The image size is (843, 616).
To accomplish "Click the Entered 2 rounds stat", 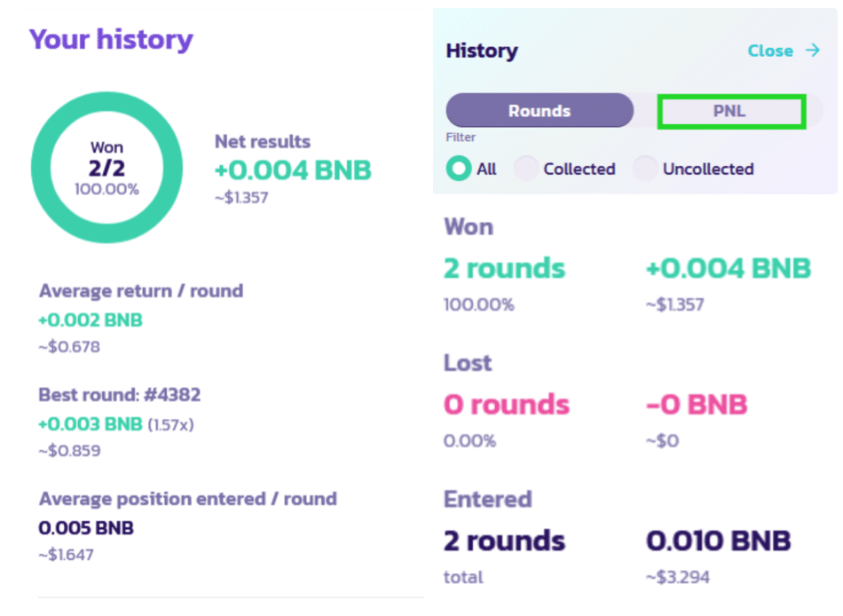I will point(504,541).
